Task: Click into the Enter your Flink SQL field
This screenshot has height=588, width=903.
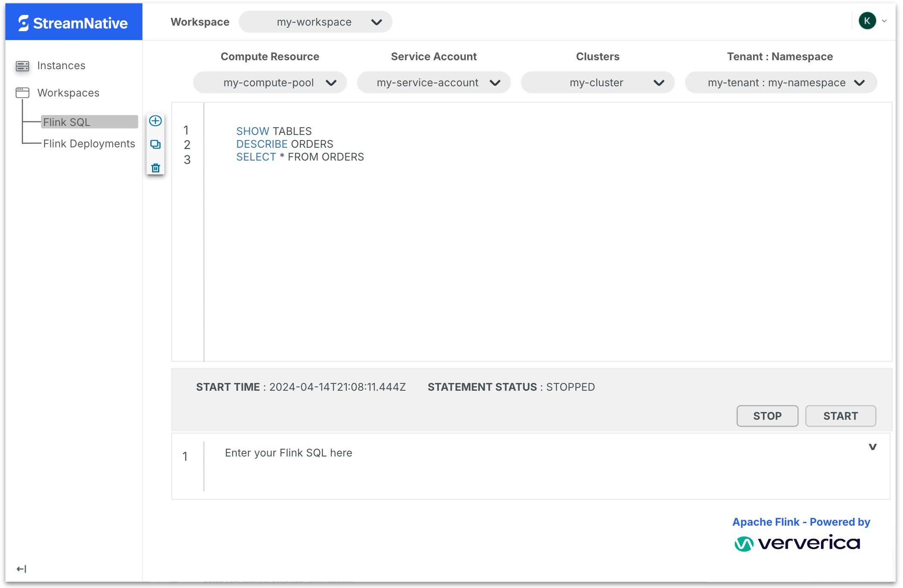Action: pyautogui.click(x=531, y=466)
